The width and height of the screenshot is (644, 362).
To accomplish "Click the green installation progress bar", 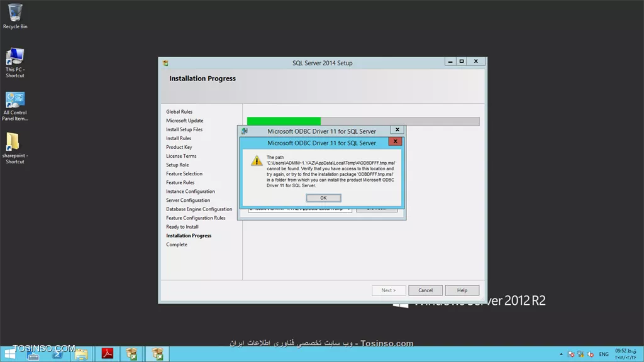I will pos(284,121).
